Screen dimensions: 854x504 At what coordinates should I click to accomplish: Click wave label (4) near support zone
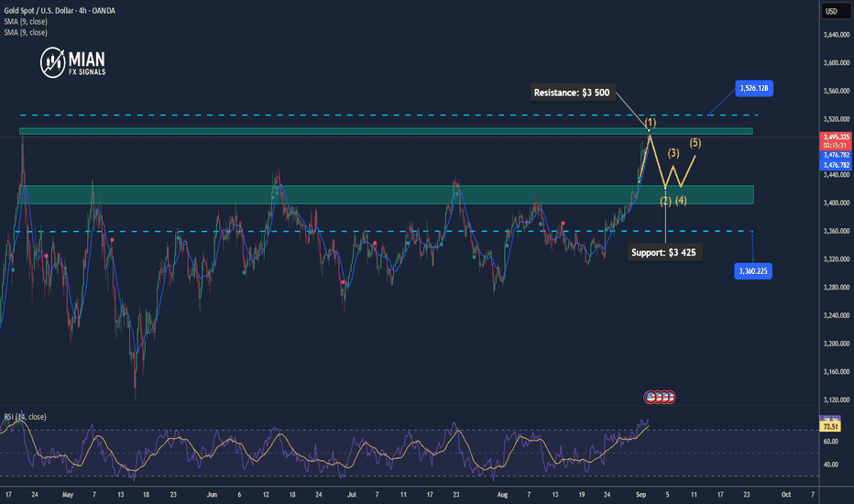(x=681, y=201)
